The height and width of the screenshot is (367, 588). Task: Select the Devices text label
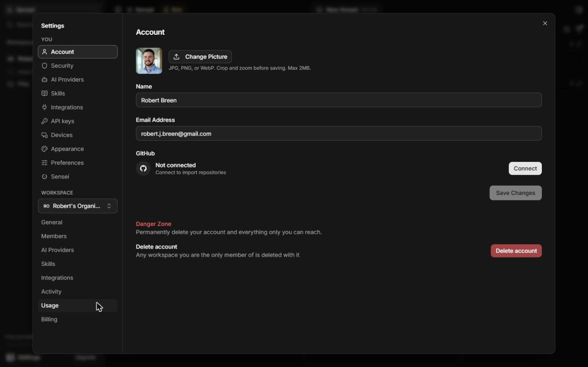tap(62, 135)
